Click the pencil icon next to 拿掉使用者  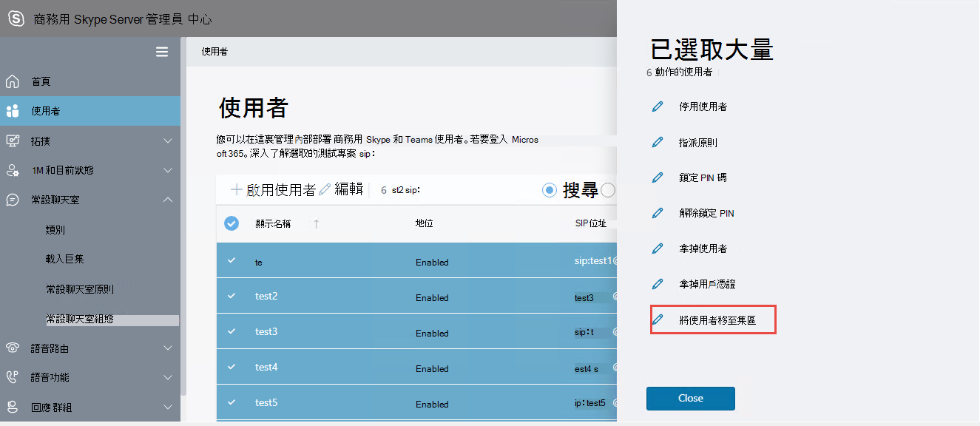[x=658, y=248]
